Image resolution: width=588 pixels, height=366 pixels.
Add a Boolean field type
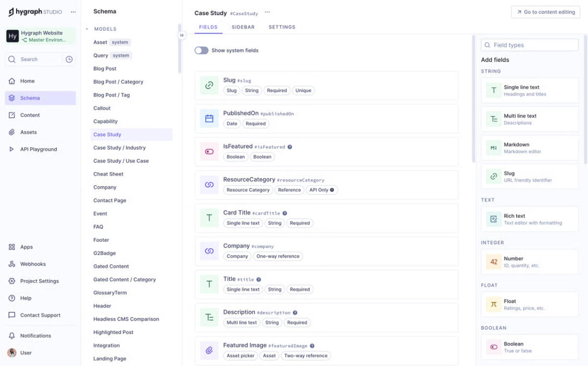(x=529, y=347)
